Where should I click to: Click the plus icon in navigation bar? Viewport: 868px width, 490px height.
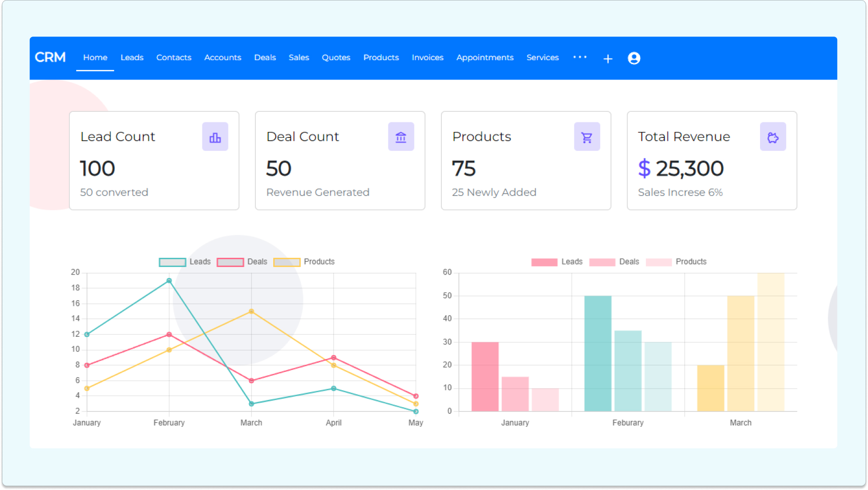point(608,59)
